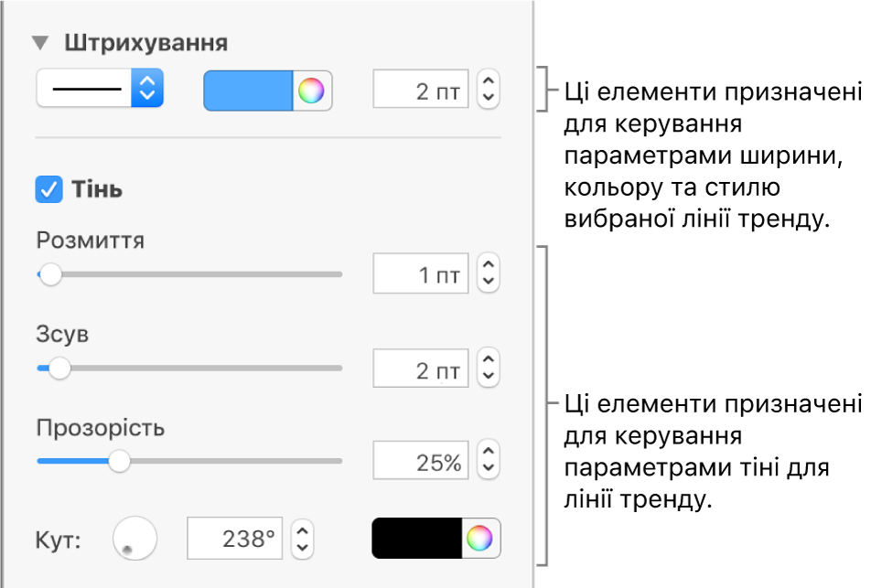Viewport: 882px width, 588px height.
Task: Click the angle 238° input field
Action: (x=235, y=539)
